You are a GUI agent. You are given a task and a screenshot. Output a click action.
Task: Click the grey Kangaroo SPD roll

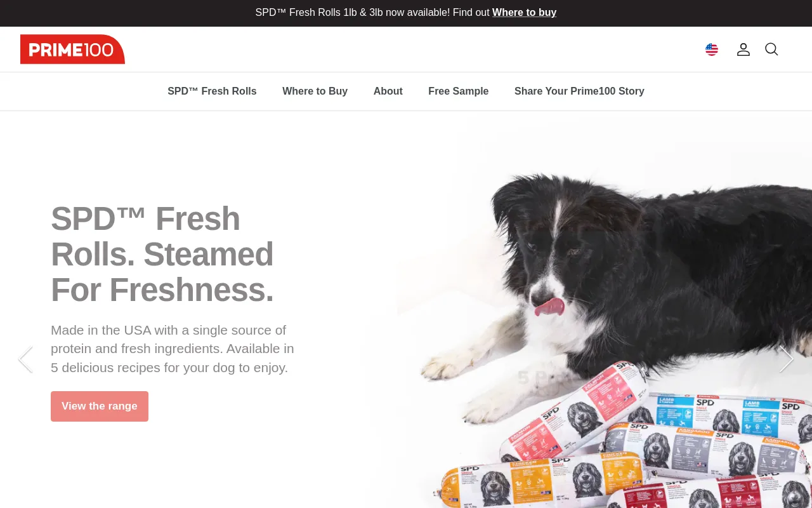coord(704,451)
